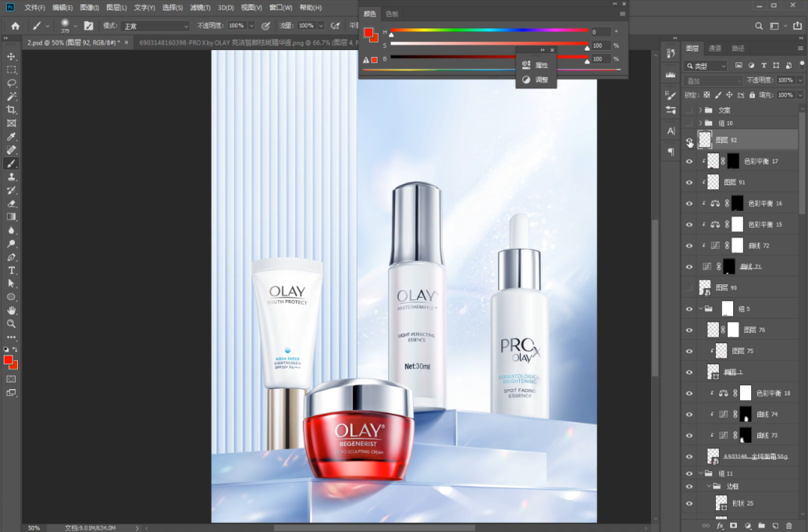Select the Eyedropper tool
This screenshot has height=532, width=808.
11,137
